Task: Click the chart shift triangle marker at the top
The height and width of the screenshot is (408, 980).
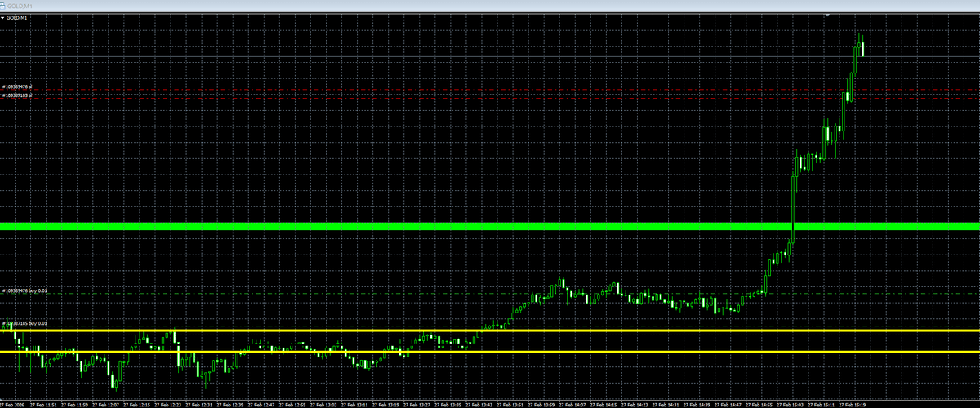Action: pyautogui.click(x=826, y=16)
